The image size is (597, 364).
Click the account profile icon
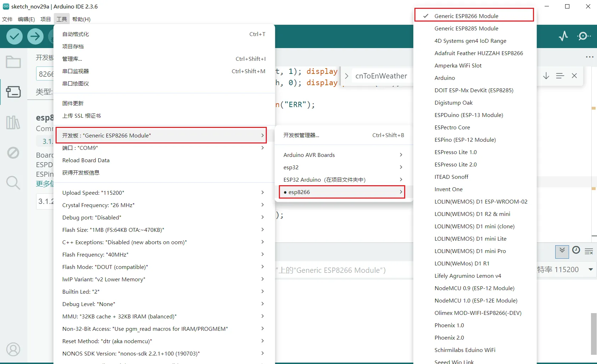[13, 349]
